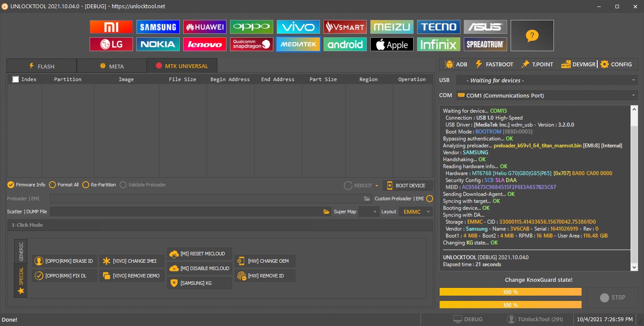Toggle the Firmware Info option
Image resolution: width=644 pixels, height=326 pixels.
[x=26, y=185]
